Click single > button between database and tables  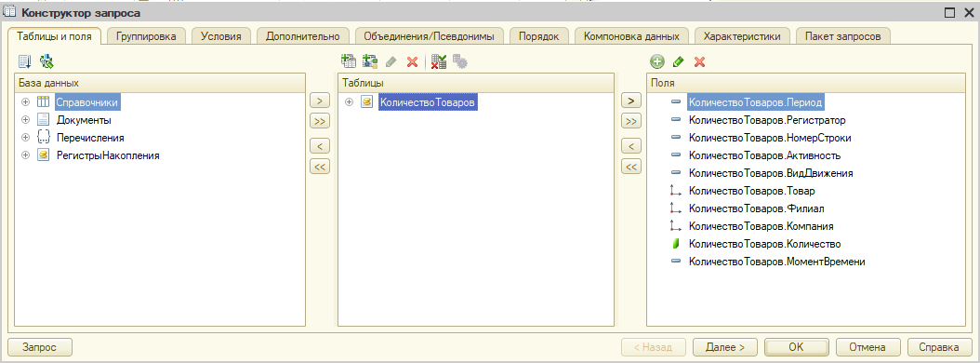point(319,101)
